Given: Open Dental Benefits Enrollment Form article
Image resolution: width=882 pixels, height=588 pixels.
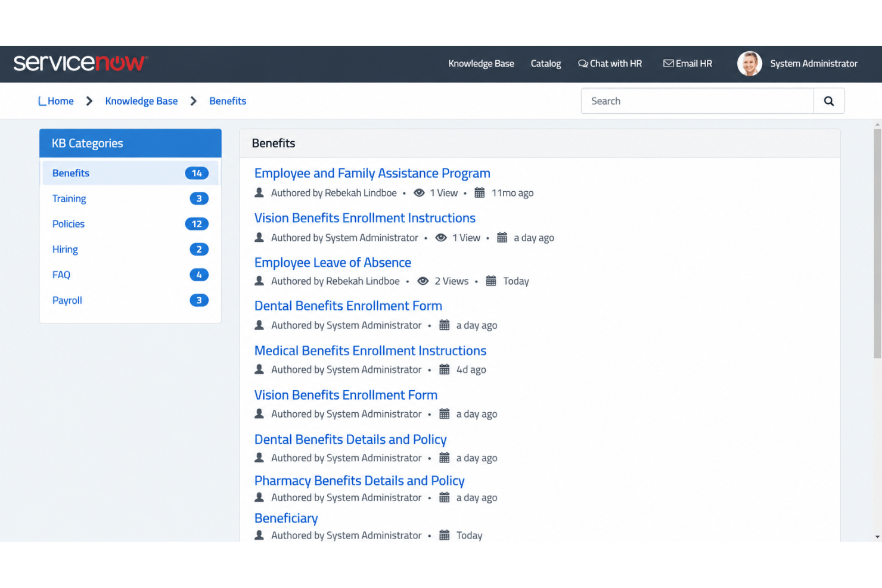Looking at the screenshot, I should click(x=348, y=306).
